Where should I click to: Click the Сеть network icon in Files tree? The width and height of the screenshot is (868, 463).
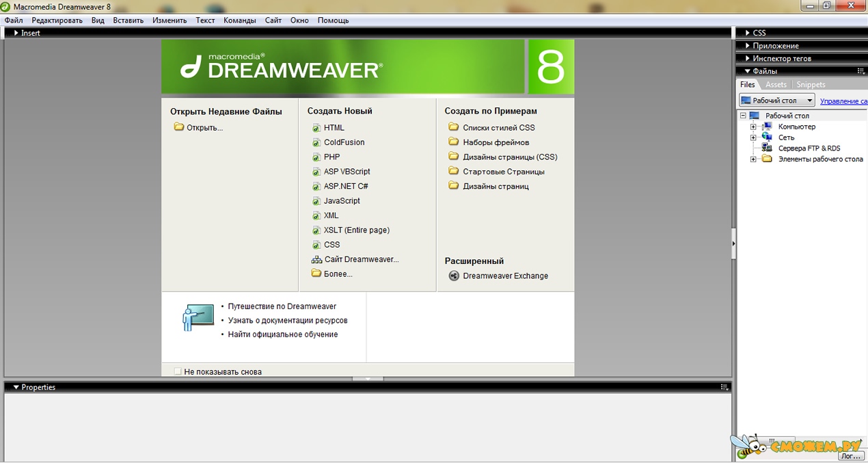767,137
